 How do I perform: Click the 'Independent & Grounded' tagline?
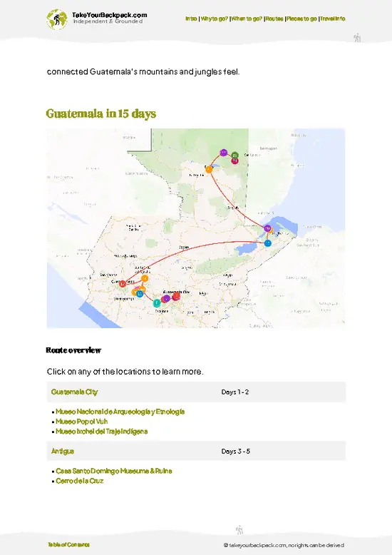pyautogui.click(x=108, y=21)
